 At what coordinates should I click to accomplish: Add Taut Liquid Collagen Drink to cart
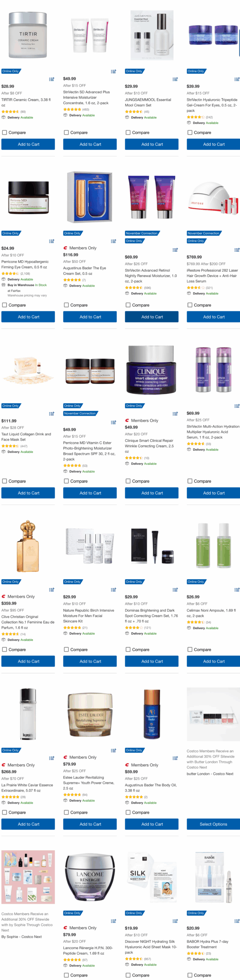28,493
